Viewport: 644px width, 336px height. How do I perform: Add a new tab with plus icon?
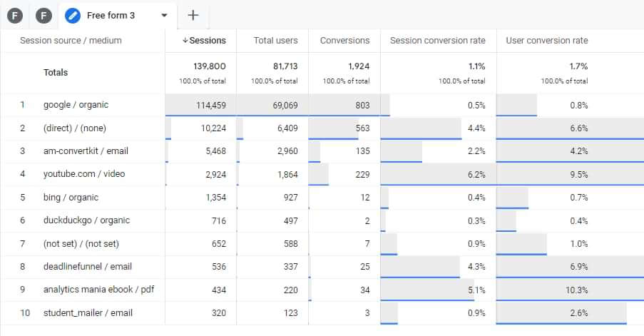point(193,15)
